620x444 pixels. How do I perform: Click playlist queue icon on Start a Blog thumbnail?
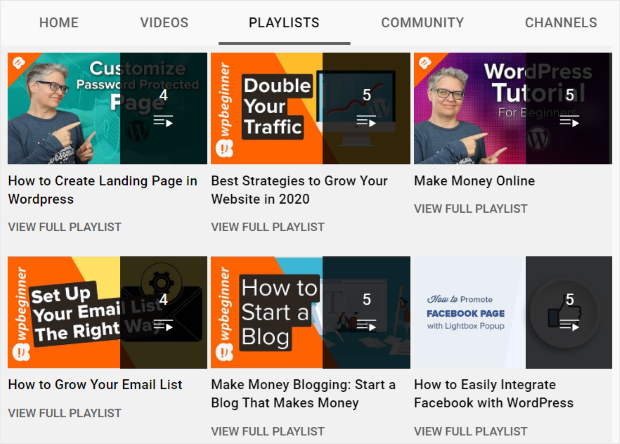[366, 325]
